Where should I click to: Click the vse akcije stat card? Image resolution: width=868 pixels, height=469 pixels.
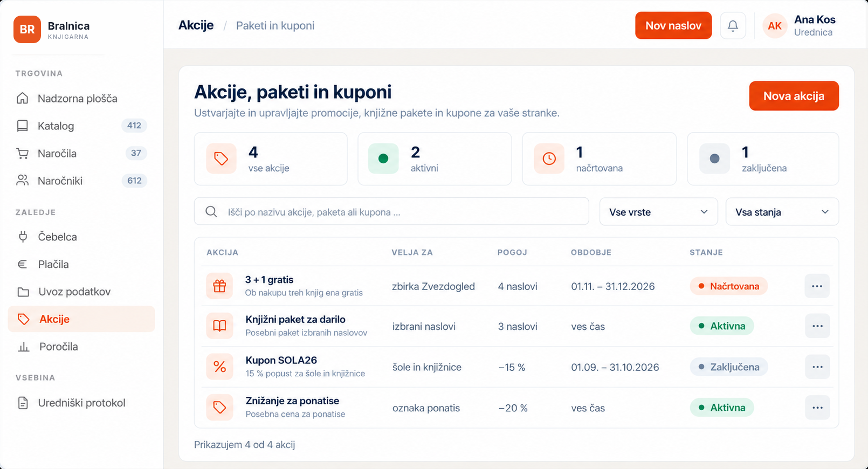click(x=271, y=159)
